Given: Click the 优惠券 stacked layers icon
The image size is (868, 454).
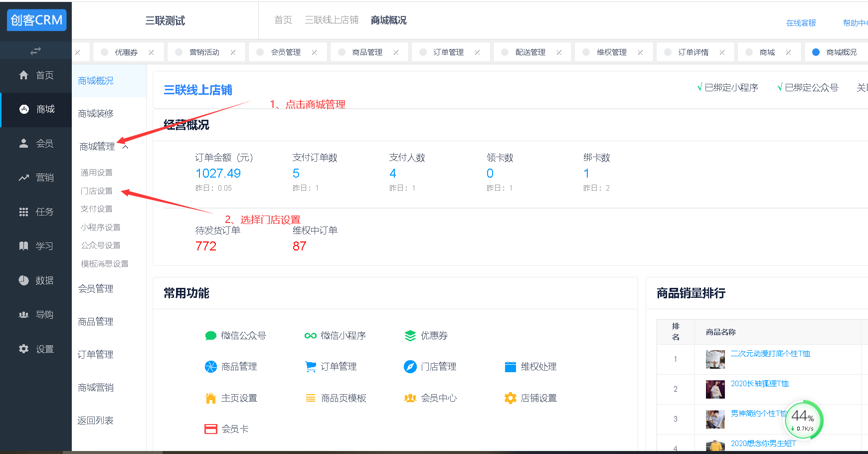Looking at the screenshot, I should pyautogui.click(x=410, y=336).
